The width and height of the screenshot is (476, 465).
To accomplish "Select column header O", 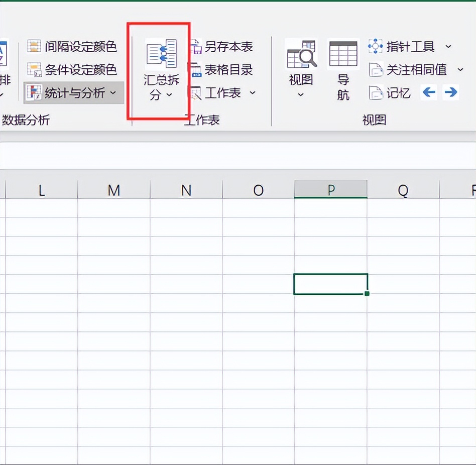I will [x=258, y=190].
